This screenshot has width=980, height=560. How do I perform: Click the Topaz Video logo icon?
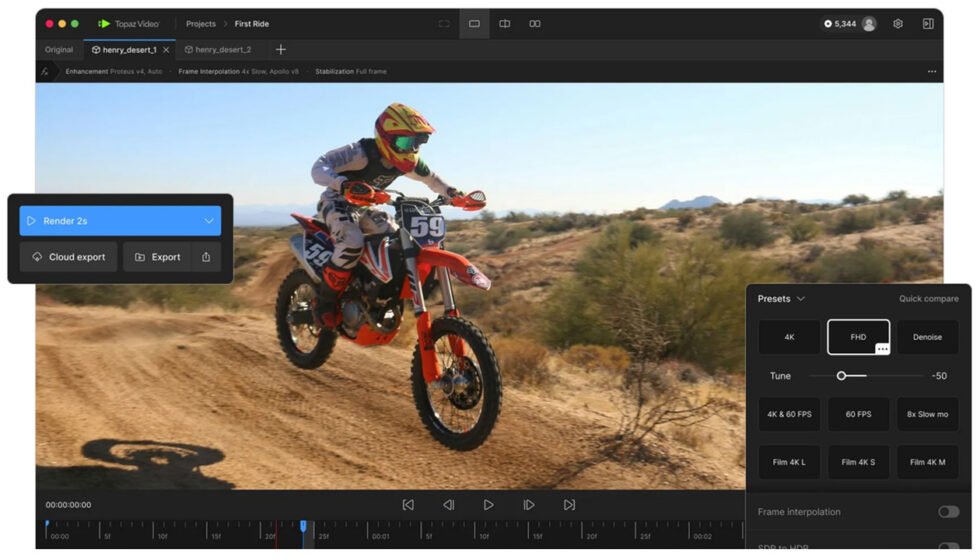click(x=104, y=24)
